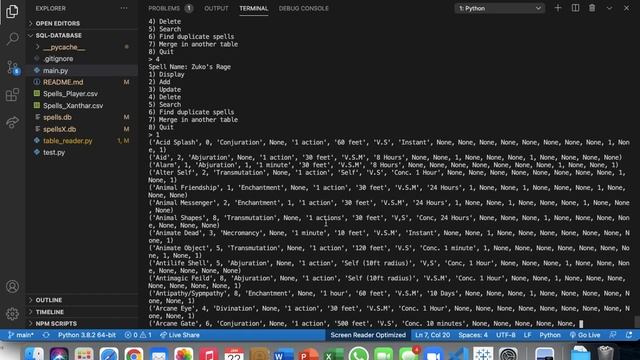
Task: Change indentation via Spaces: 4
Action: pyautogui.click(x=473, y=335)
